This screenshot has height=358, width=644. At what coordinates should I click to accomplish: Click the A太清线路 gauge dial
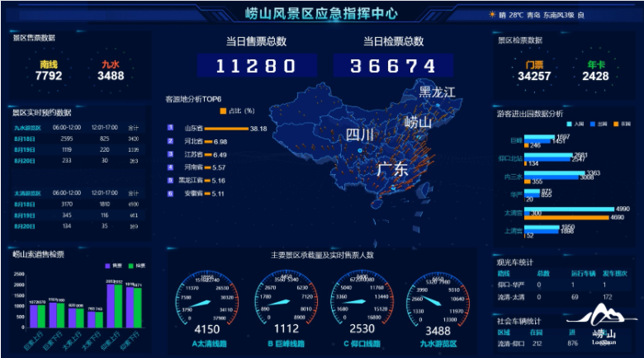pos(206,299)
